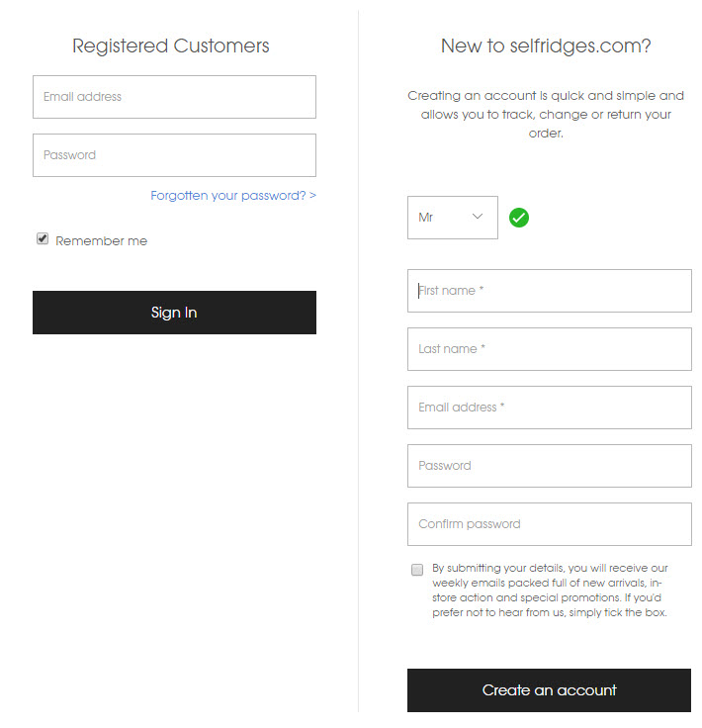Select the registration Email address field

coord(550,408)
